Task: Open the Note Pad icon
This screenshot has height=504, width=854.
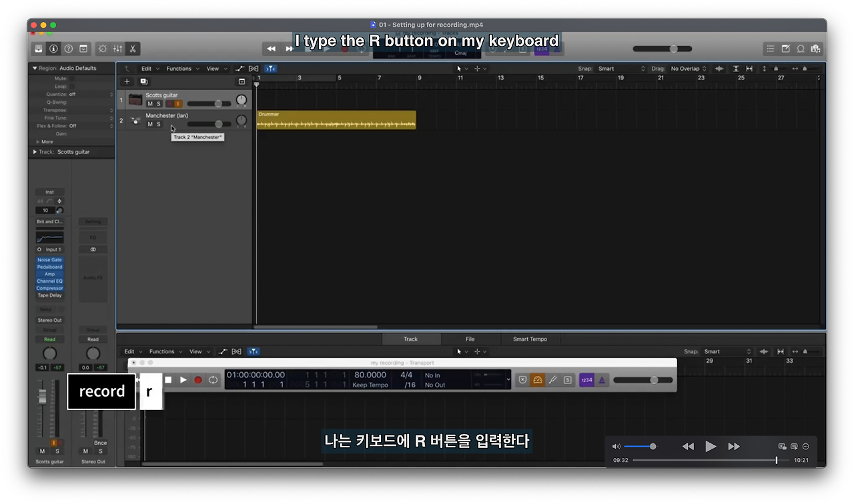Action: click(x=785, y=49)
